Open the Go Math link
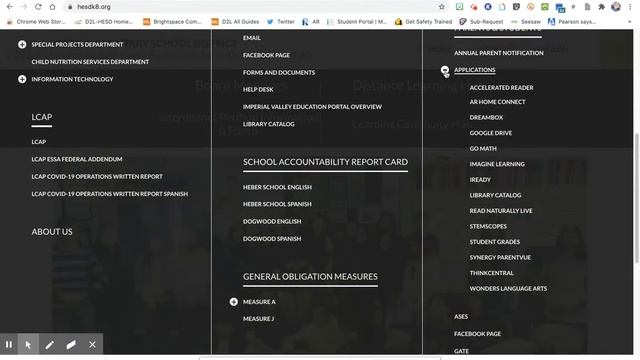The image size is (640, 360). [x=483, y=149]
